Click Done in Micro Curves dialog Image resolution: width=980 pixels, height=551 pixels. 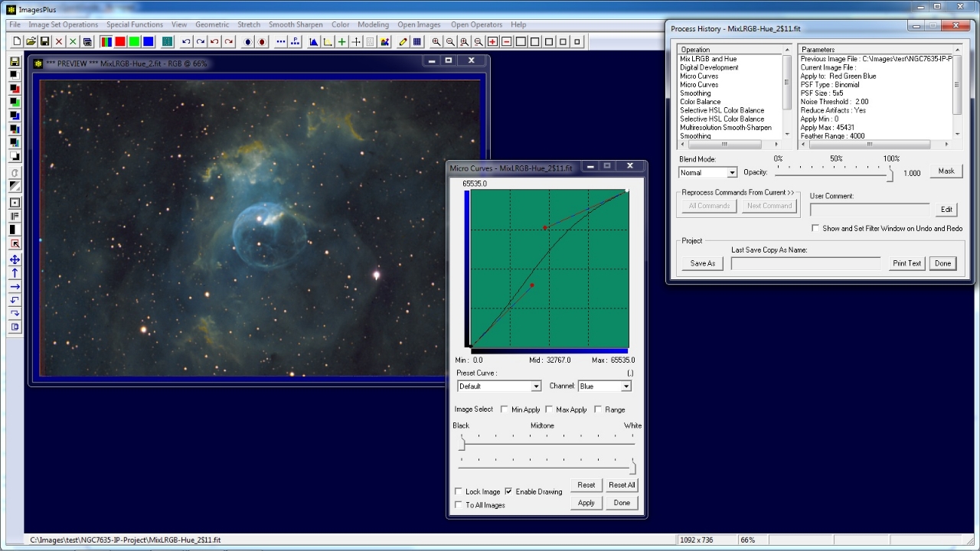pos(622,503)
